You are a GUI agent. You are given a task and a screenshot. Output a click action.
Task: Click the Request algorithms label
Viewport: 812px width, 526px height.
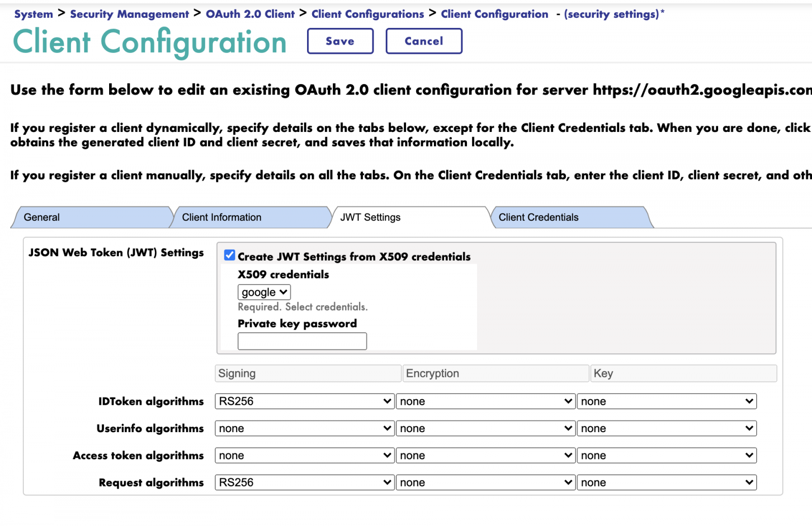[151, 482]
